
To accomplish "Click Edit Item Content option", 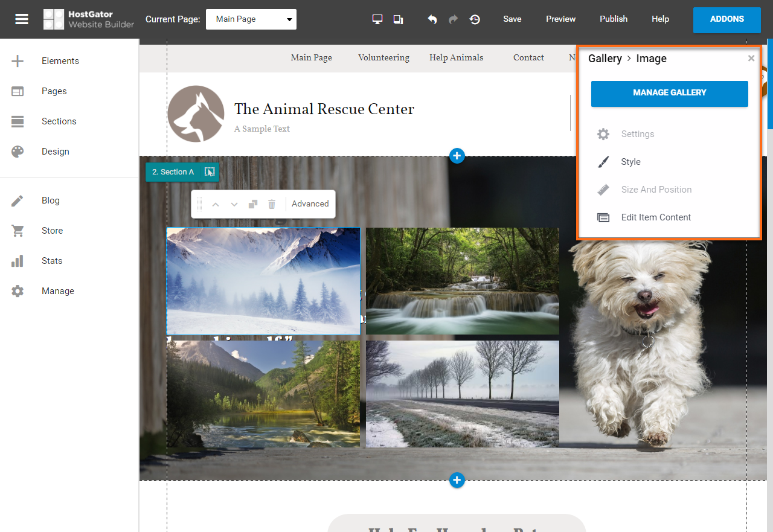I will click(x=656, y=217).
